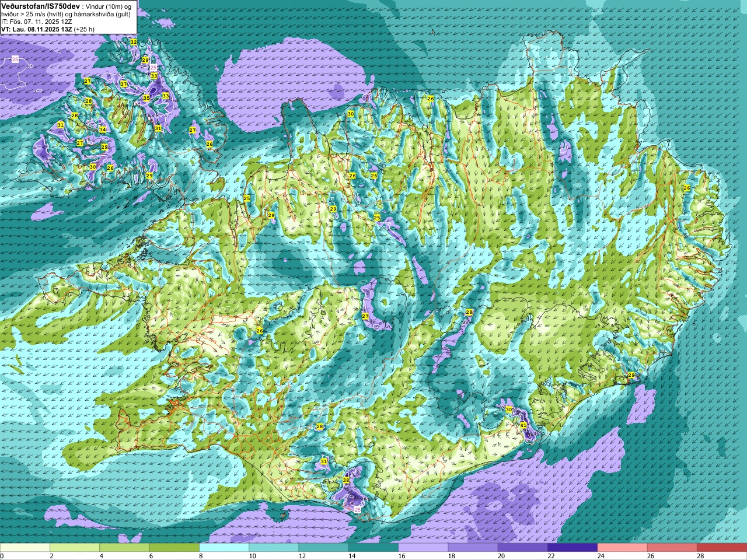Click the 29 gust label on the southeast coast

click(631, 375)
